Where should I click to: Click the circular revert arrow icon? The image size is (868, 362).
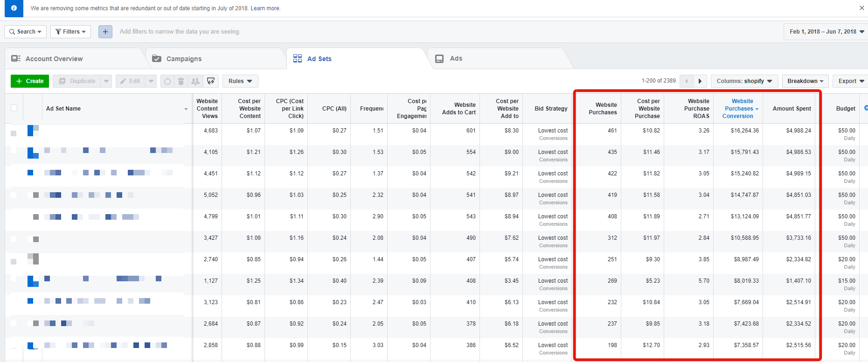point(167,81)
